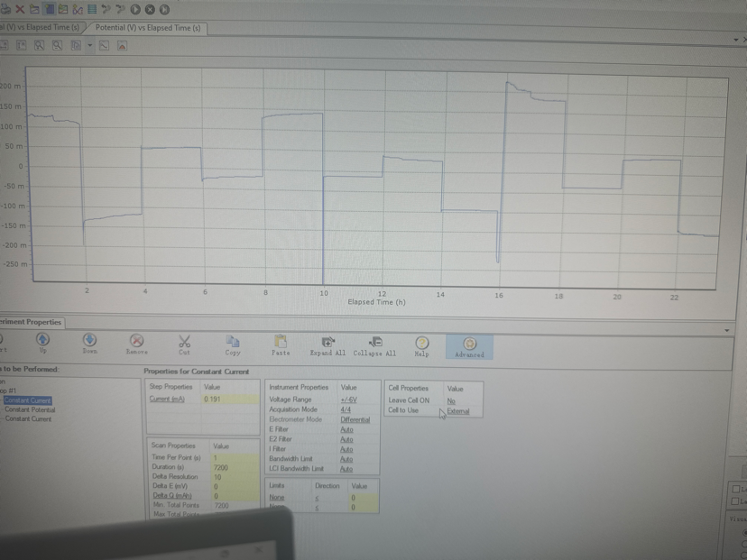
Task: Click the Down arrow button
Action: point(89,344)
